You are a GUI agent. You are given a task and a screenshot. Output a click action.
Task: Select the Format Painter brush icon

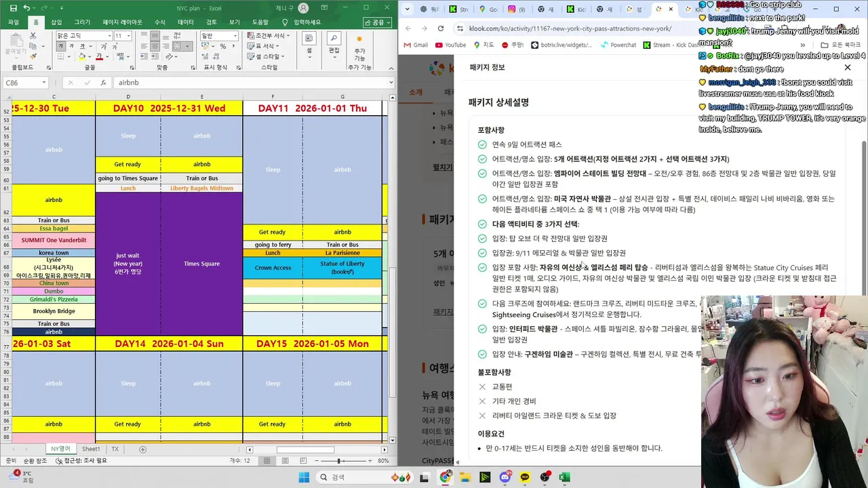click(33, 56)
